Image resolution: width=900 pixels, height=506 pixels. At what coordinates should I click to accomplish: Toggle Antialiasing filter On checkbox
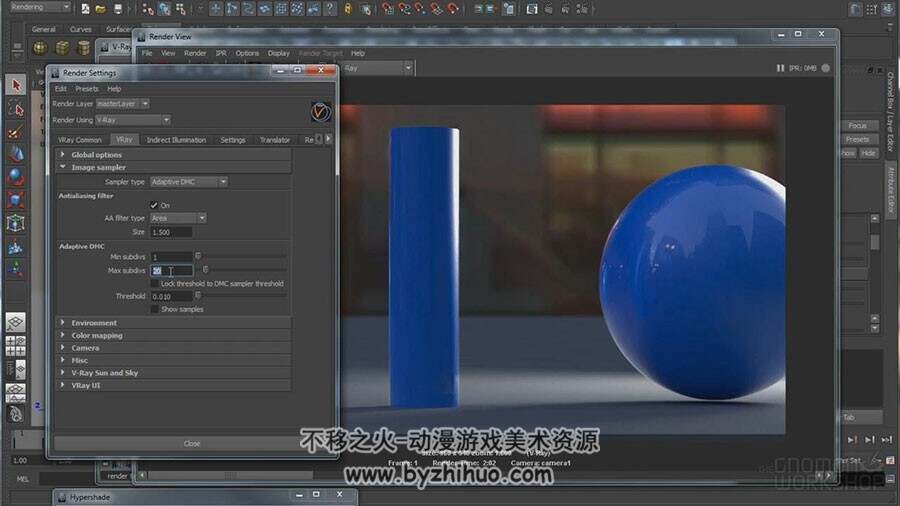154,205
